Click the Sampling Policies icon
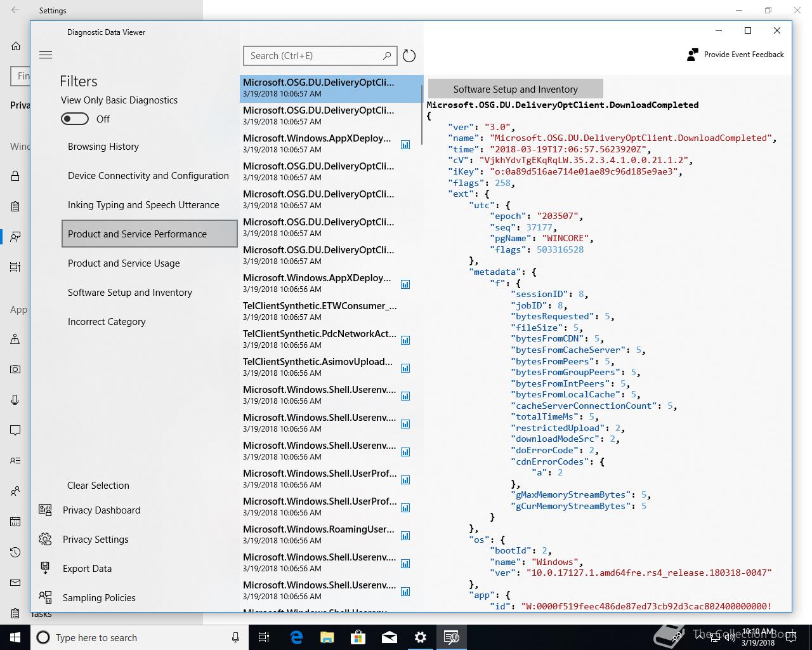This screenshot has width=812, height=650. (45, 597)
